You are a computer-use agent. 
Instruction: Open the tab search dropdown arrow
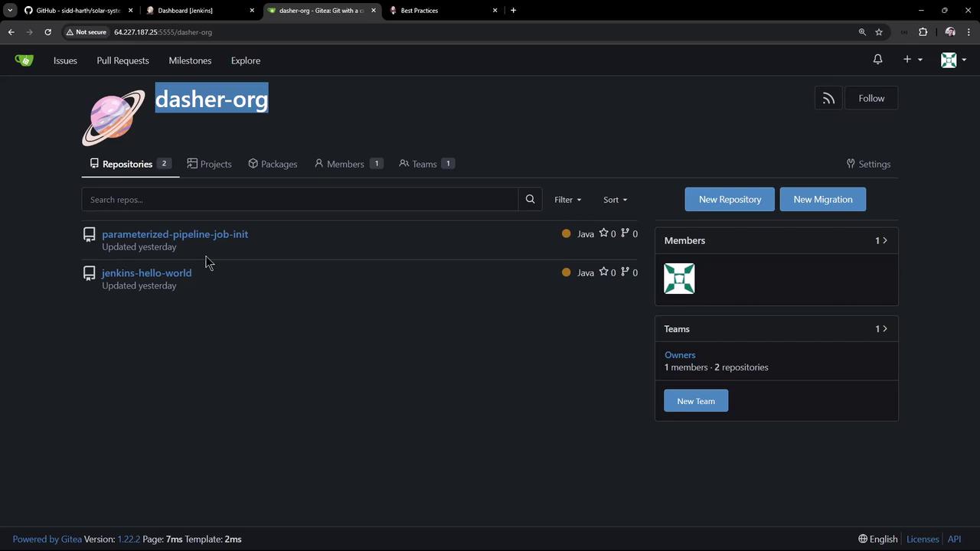[x=10, y=11]
